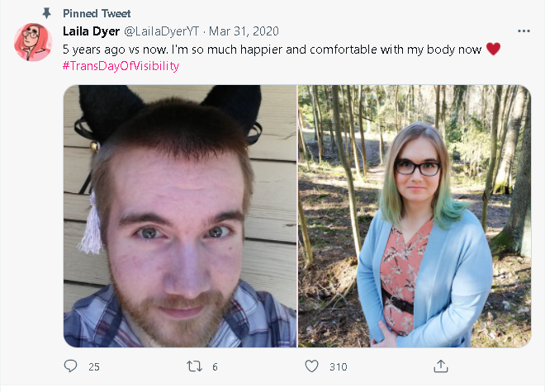This screenshot has height=392, width=545.
Task: Open the right photo in the forest
Action: point(415,216)
